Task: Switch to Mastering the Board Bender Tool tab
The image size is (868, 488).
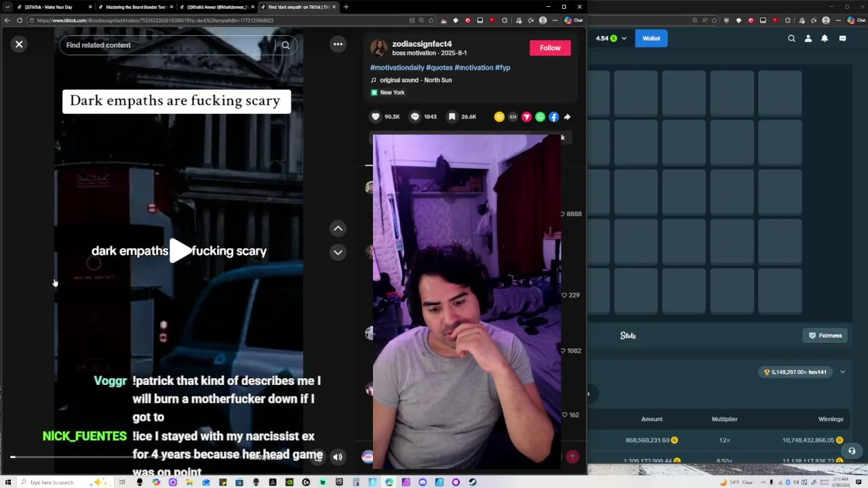Action: click(134, 7)
